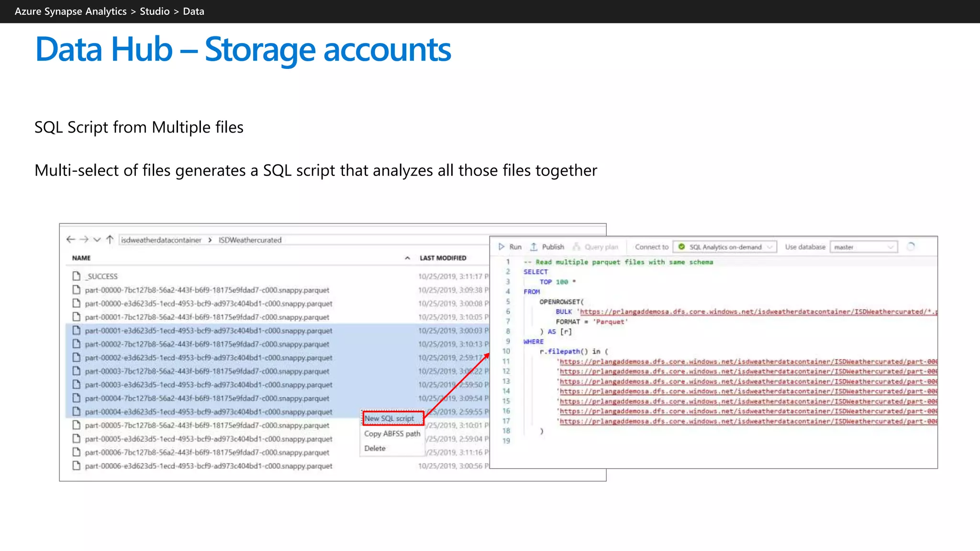Open the isdweatherdatacontainer breadcrumb
Screen dimensions: 980x551
coord(161,240)
